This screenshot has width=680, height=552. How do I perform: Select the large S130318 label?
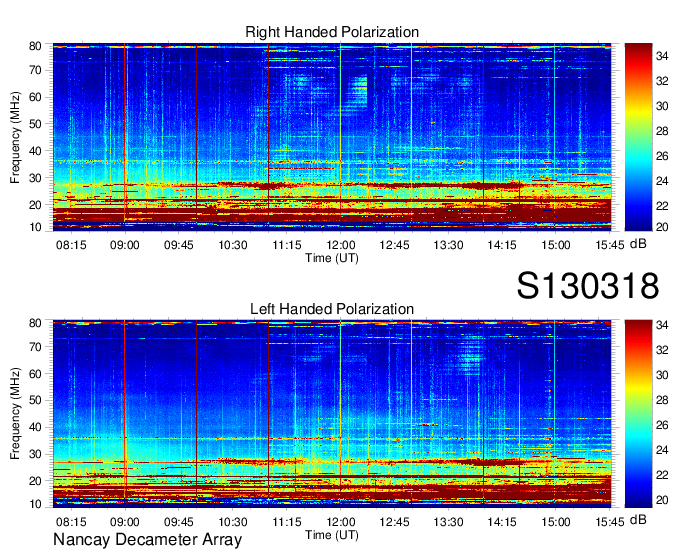pos(588,286)
